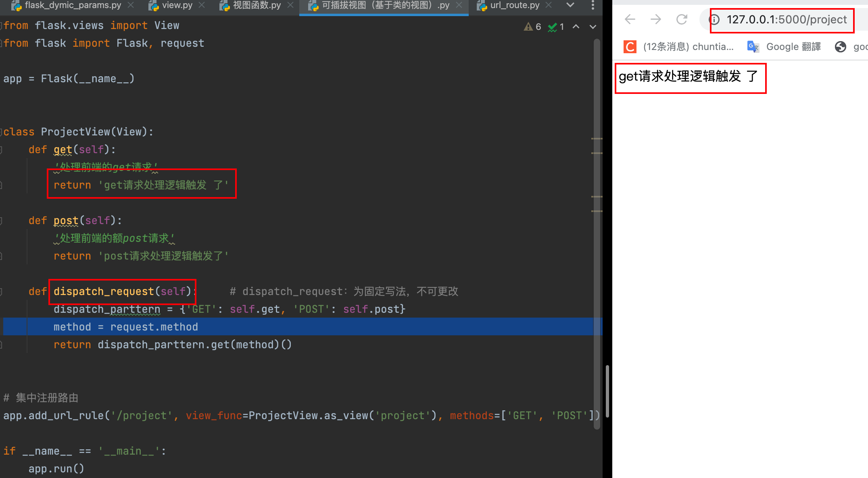Collapse the get method fold marker
The height and width of the screenshot is (478, 868).
pos(2,150)
